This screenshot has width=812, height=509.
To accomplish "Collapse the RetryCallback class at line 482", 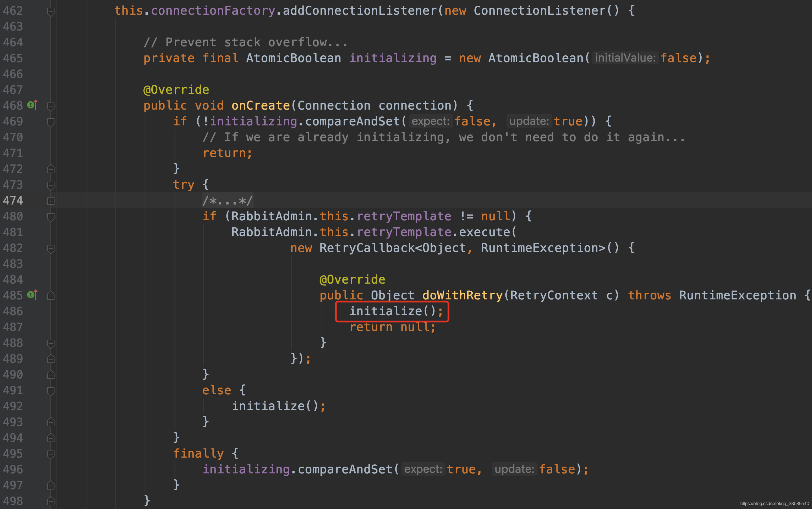I will pyautogui.click(x=51, y=249).
